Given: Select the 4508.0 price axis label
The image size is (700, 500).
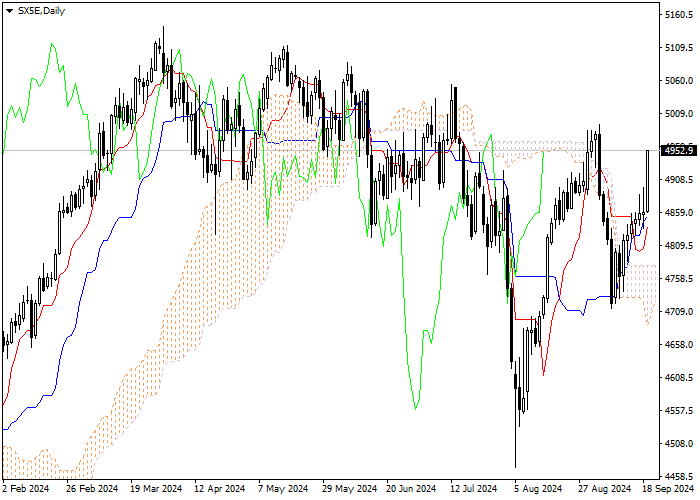Looking at the screenshot, I should pos(679,444).
